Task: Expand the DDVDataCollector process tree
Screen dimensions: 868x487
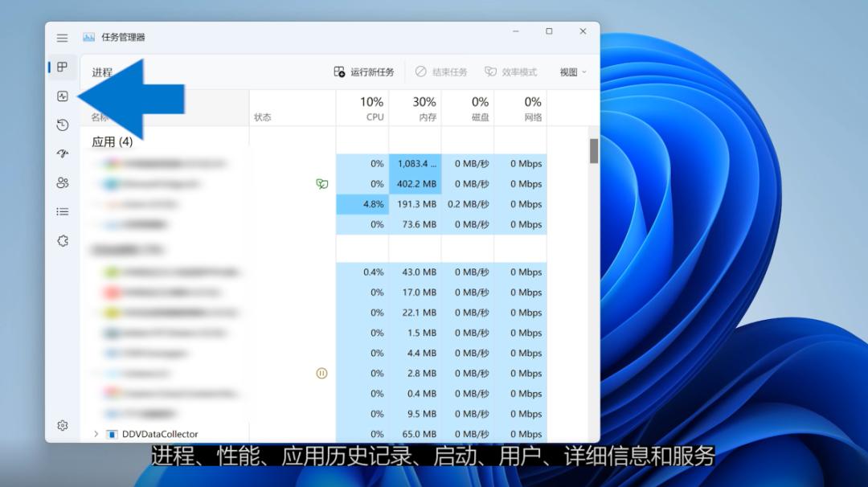Action: click(96, 433)
